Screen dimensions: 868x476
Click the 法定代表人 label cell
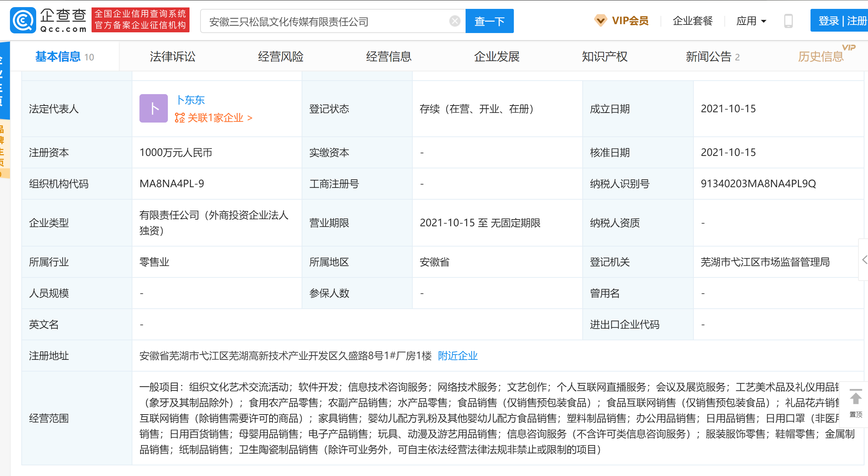pyautogui.click(x=77, y=109)
